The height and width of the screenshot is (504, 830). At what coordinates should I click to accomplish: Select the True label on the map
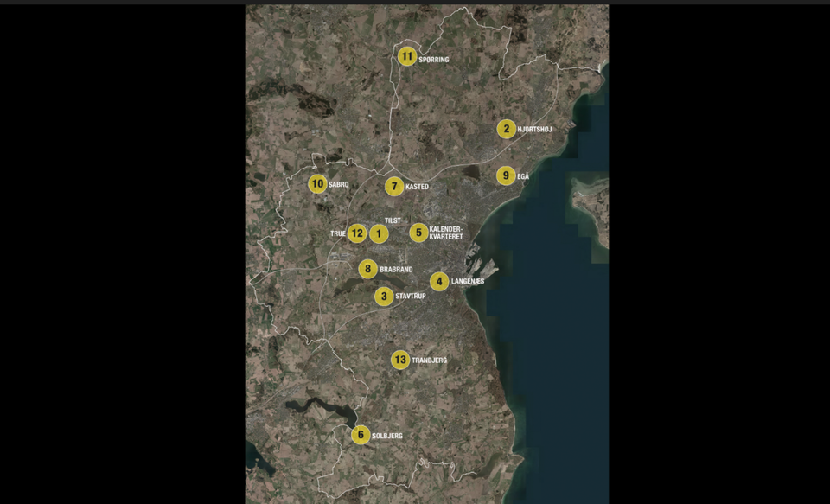[x=337, y=233]
